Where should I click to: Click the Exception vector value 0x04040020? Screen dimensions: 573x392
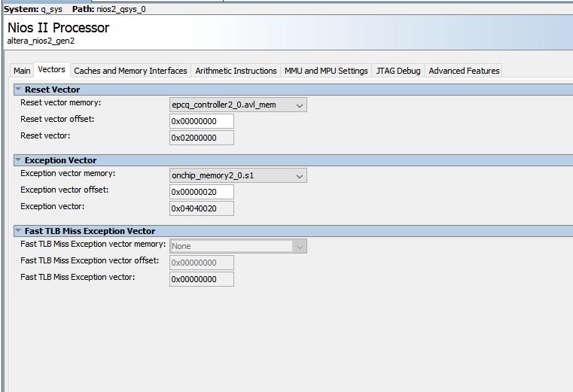(x=202, y=208)
